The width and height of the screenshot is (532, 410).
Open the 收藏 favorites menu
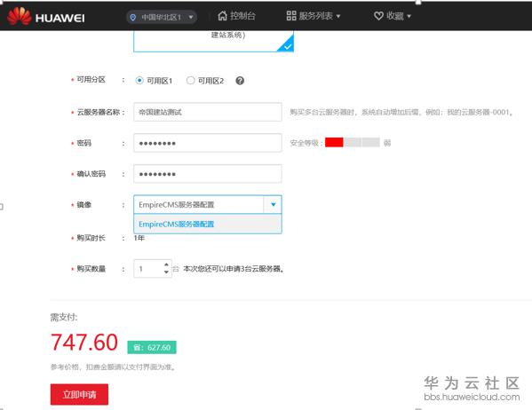pos(393,16)
